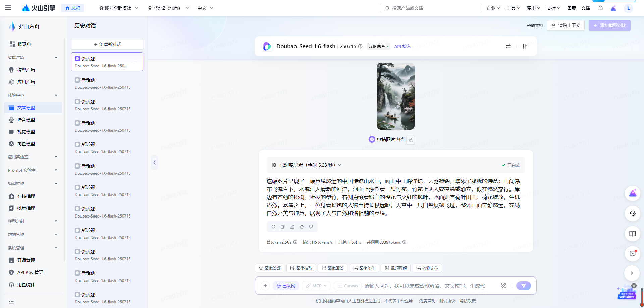Toggle the Canvas mode

[x=347, y=286]
